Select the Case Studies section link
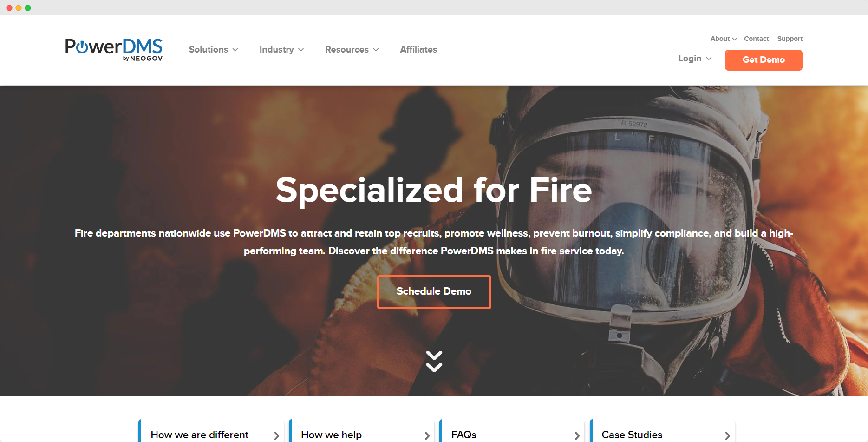Image resolution: width=868 pixels, height=442 pixels. click(632, 435)
